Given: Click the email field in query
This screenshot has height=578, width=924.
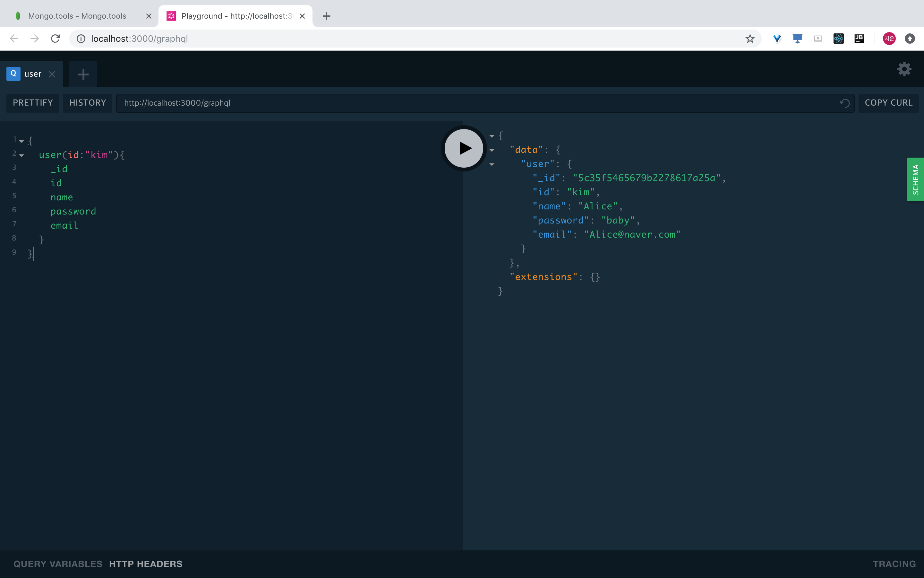Looking at the screenshot, I should pos(64,225).
